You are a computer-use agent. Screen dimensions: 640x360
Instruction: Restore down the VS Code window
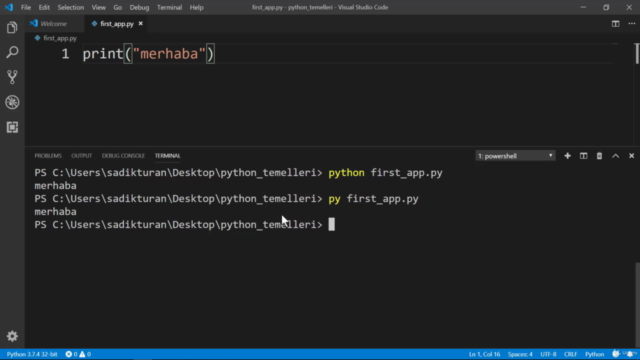coord(606,7)
